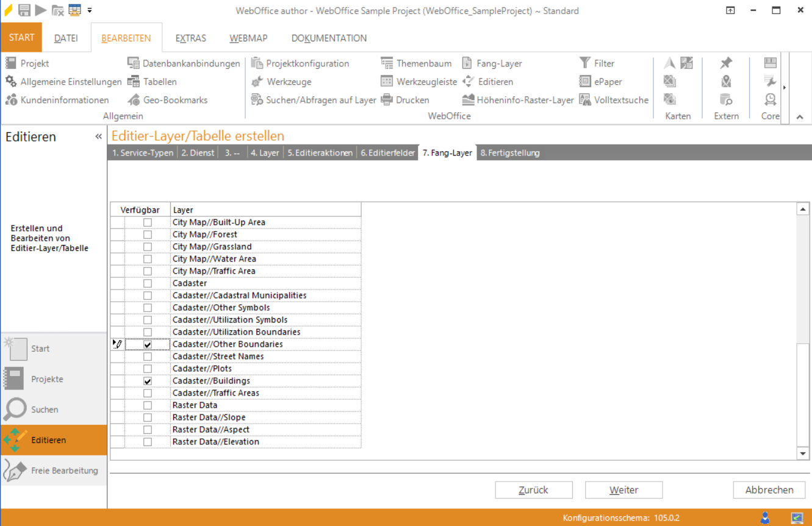Select Suchen in the left sidebar

tap(45, 410)
